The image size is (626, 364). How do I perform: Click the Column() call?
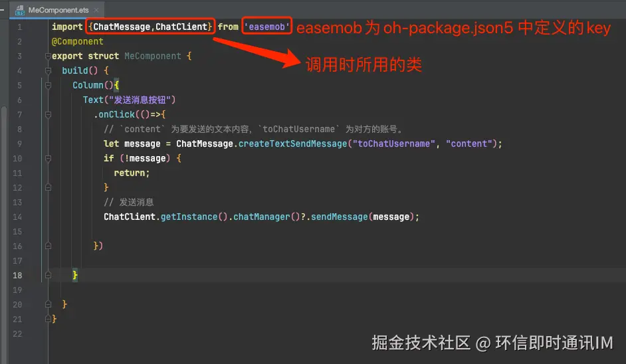click(92, 85)
